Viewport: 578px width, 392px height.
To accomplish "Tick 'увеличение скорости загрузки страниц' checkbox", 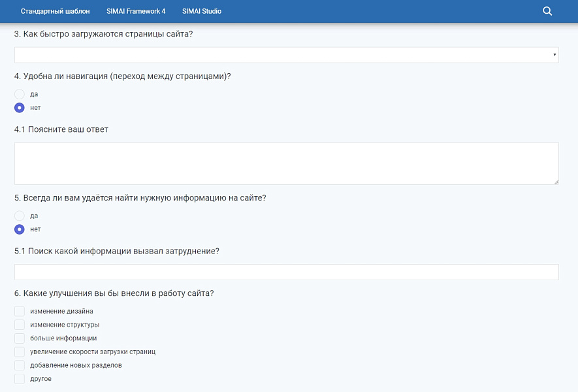I will pos(20,351).
